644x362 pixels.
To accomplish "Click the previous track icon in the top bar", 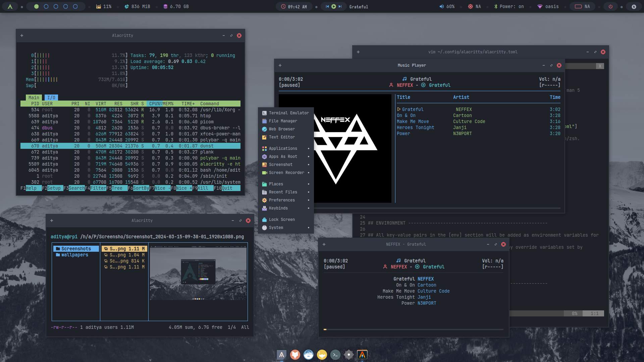I will 327,6.
